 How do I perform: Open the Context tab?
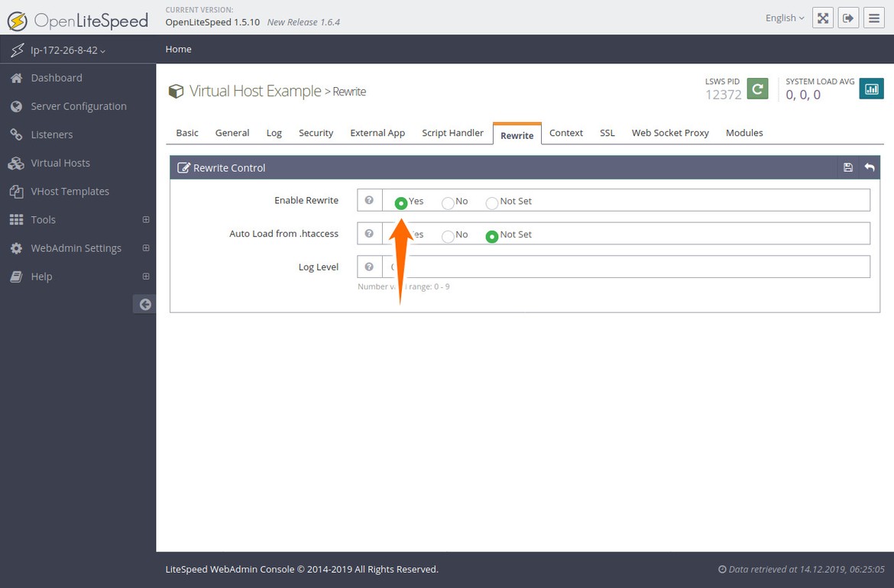pyautogui.click(x=566, y=133)
